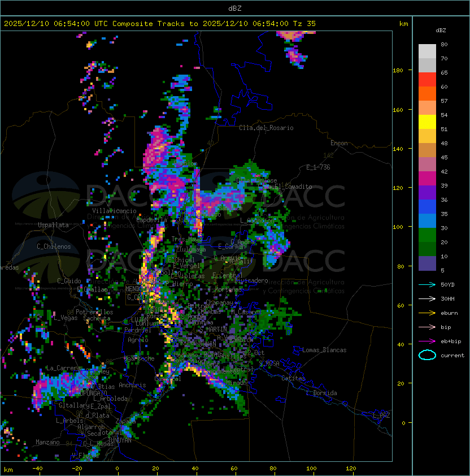Click the yellow eburn arrow legend icon

pos(427,313)
